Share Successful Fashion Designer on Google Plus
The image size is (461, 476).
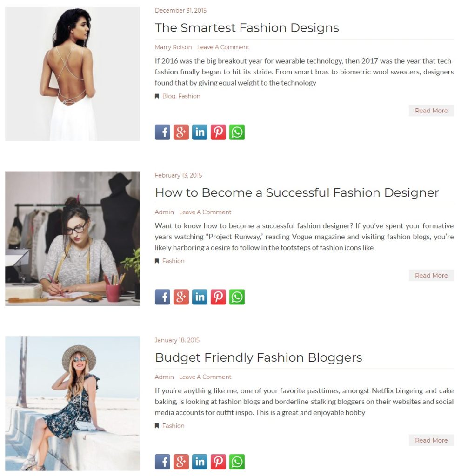point(181,297)
